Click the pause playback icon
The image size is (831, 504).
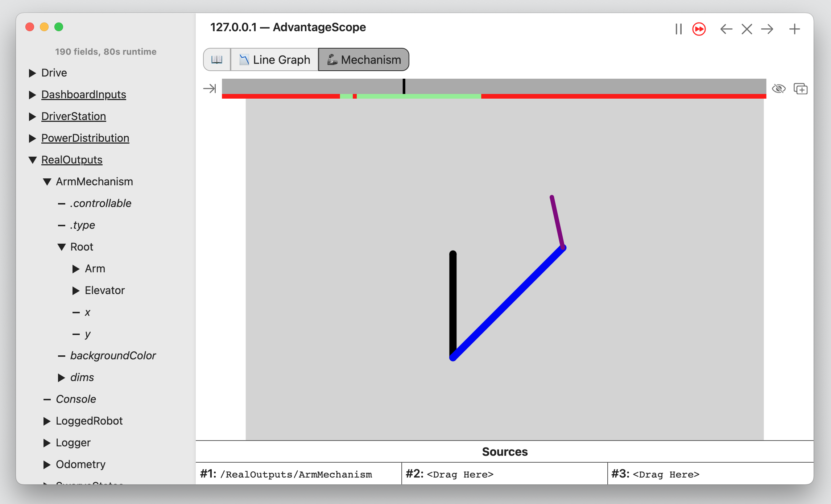click(x=678, y=29)
